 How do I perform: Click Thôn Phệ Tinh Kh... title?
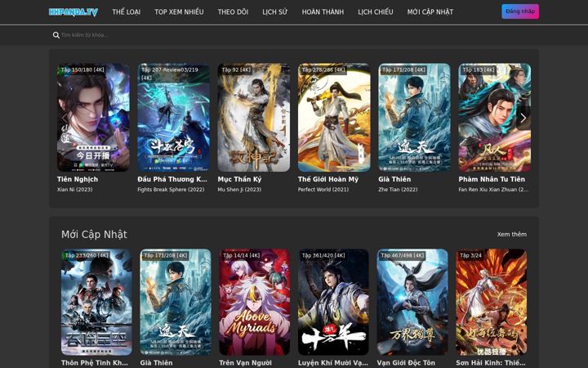point(95,363)
